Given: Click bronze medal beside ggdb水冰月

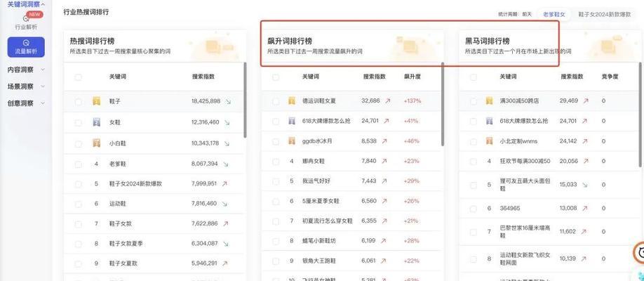Looking at the screenshot, I should pos(292,140).
